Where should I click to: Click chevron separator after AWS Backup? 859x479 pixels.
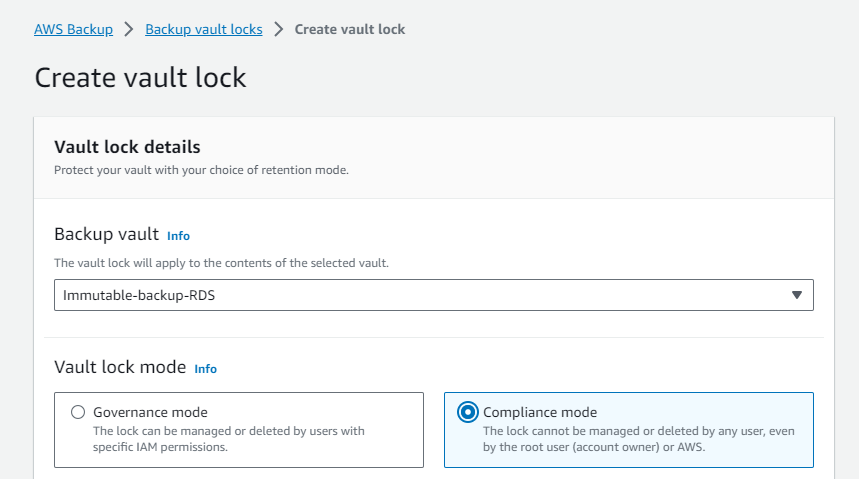(x=129, y=29)
